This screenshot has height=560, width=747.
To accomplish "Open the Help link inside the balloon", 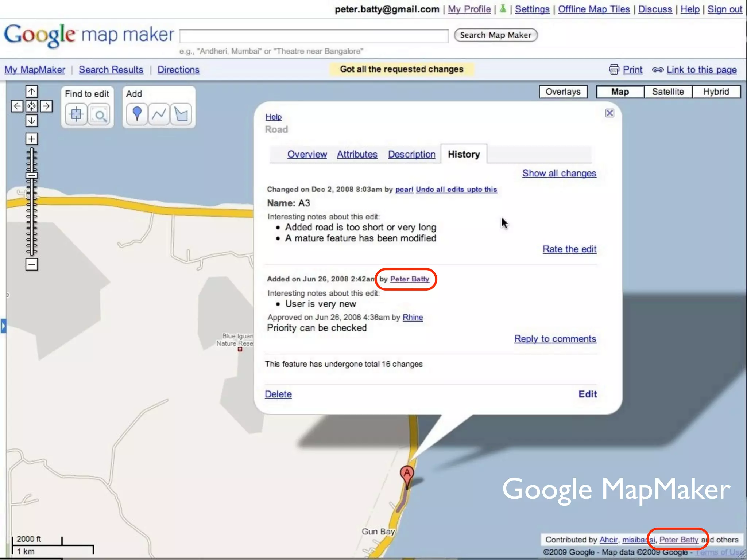I will [x=274, y=117].
